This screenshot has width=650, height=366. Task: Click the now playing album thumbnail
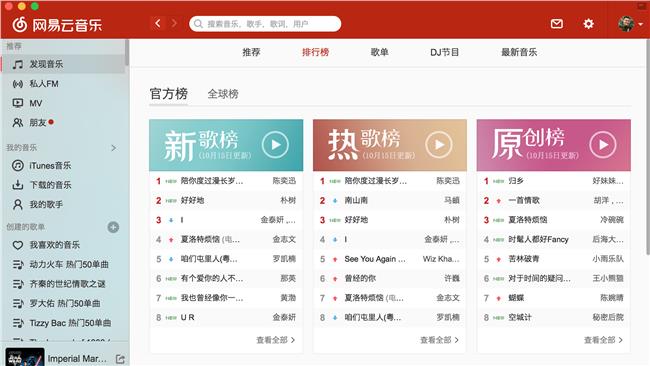[25, 357]
